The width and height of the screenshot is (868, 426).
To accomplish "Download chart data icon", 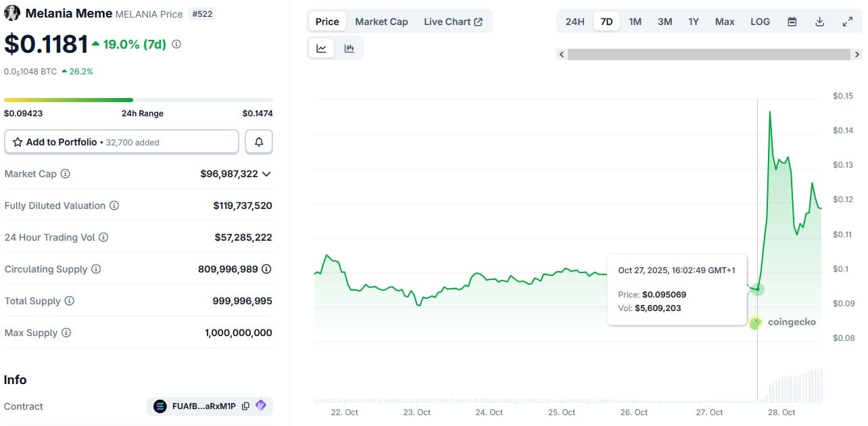I will point(819,22).
